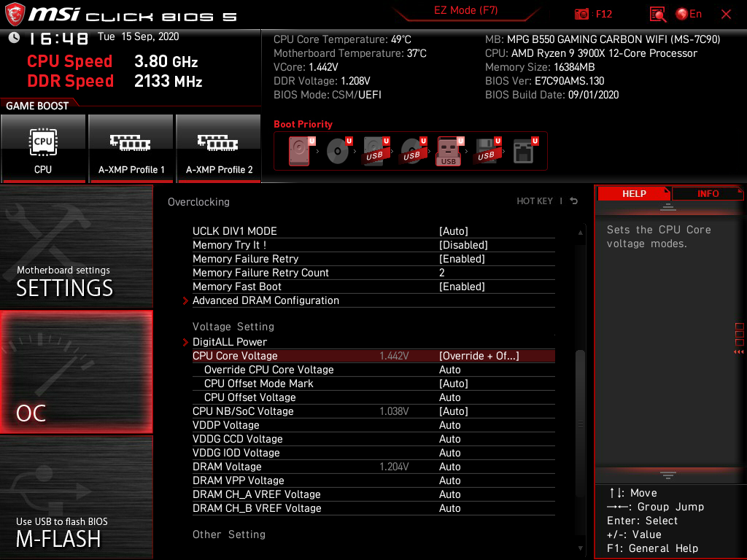Click the side panel red triple-arrow handle
This screenshot has width=747, height=560.
[x=739, y=352]
